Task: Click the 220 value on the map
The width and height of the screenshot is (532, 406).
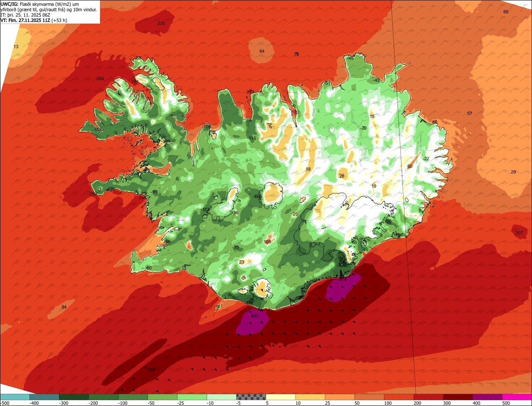Action: 161,23
